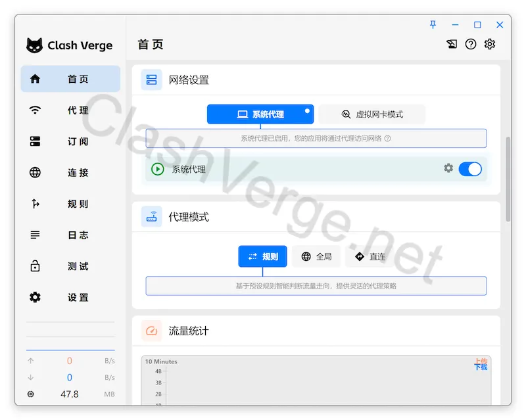526x420 pixels.
Task: Click the rule mode description text box
Action: coord(316,286)
